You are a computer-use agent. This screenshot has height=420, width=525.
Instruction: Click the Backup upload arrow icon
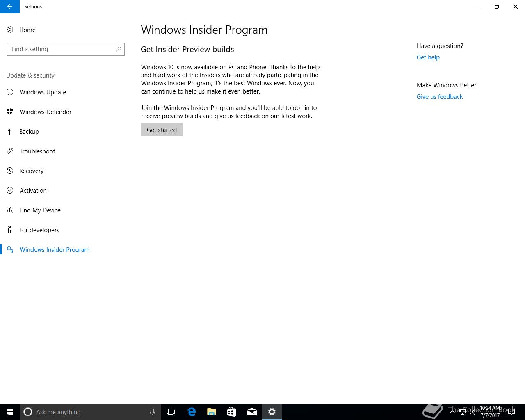pos(10,132)
